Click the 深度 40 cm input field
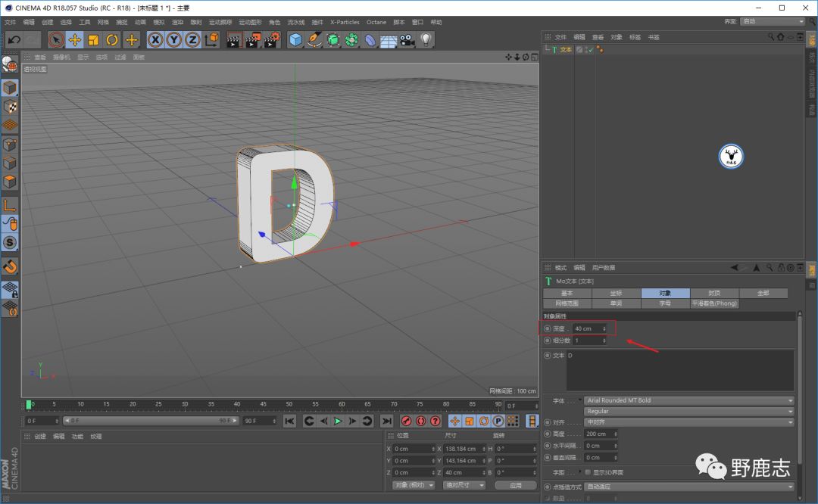Viewport: 818px width, 504px height. point(587,328)
